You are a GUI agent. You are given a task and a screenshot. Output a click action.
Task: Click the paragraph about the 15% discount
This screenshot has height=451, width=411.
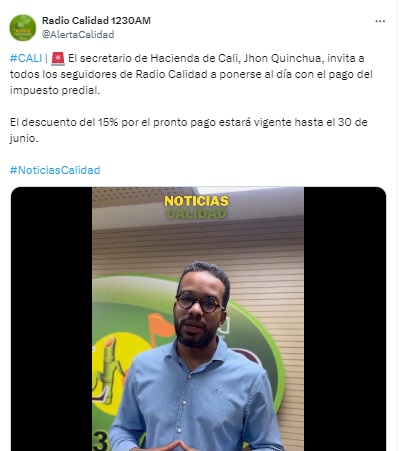pos(189,130)
